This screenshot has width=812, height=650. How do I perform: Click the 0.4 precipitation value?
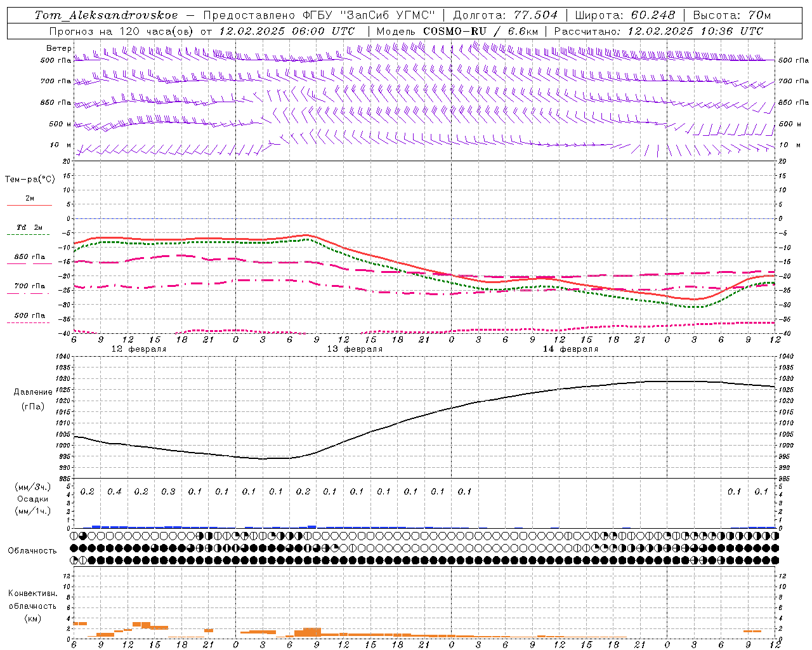114,491
